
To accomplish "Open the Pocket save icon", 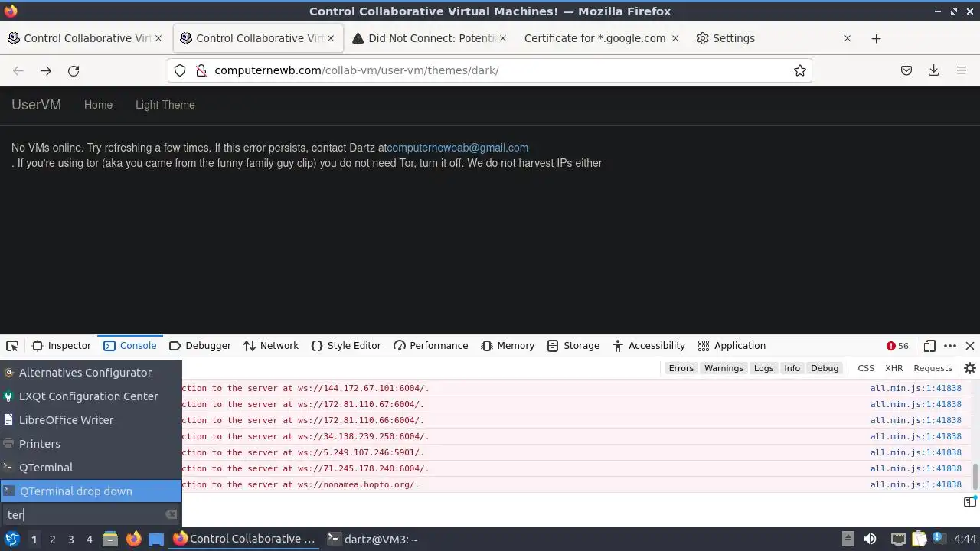I will (906, 70).
